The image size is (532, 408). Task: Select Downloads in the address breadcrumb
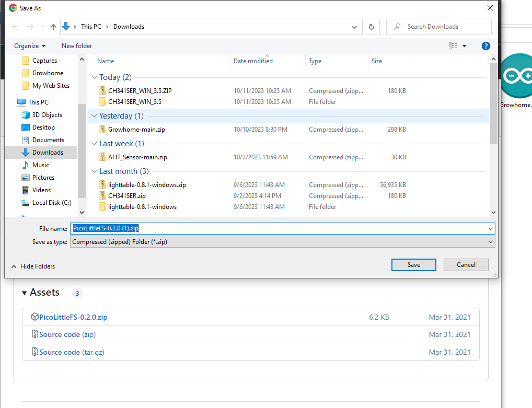pos(129,27)
